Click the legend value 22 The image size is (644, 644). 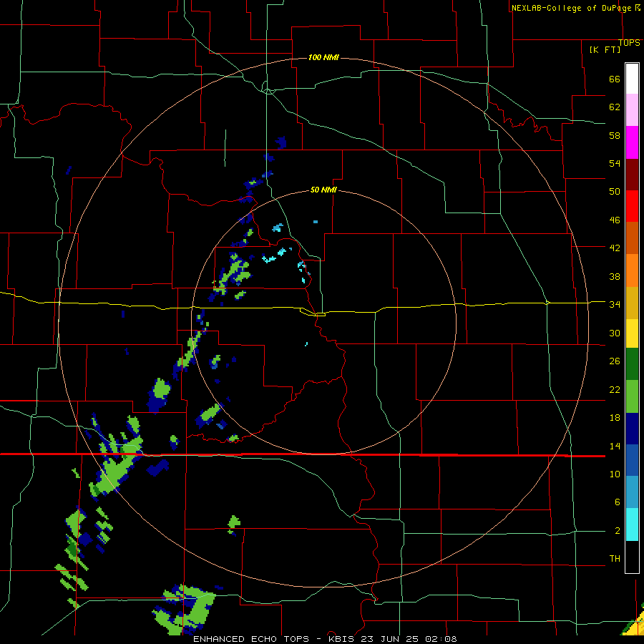pyautogui.click(x=615, y=389)
